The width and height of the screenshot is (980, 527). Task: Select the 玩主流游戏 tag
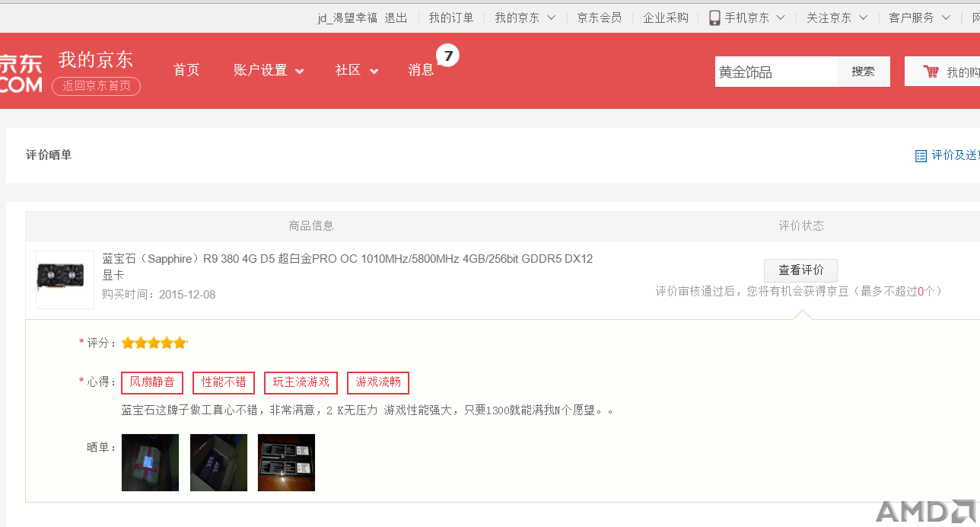coord(301,382)
